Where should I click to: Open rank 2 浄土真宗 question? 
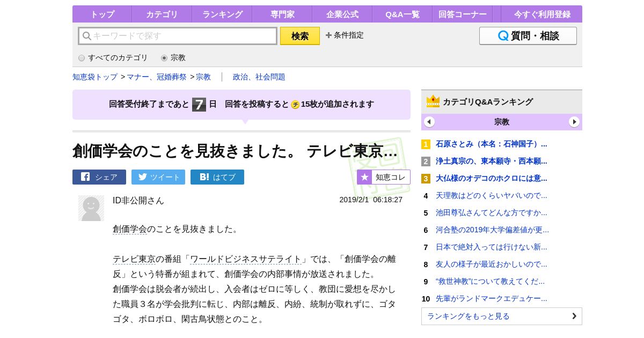492,161
